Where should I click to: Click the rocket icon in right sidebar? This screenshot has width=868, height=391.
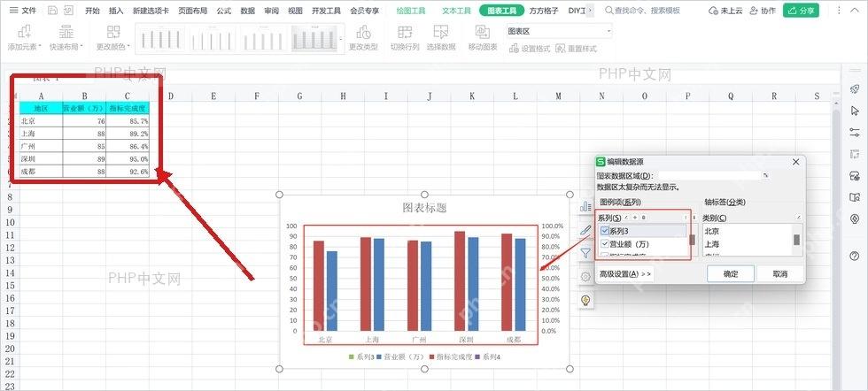click(854, 89)
